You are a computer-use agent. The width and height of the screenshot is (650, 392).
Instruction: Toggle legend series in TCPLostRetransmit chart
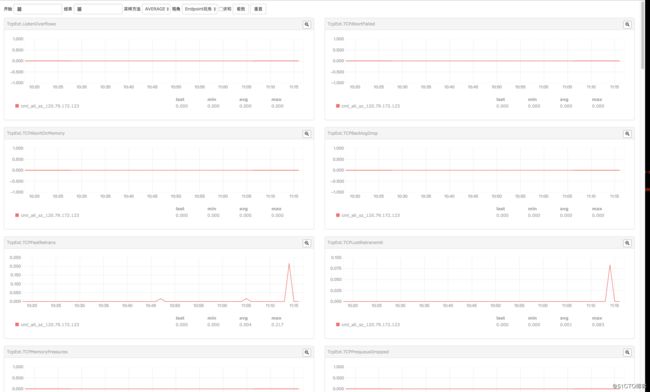[x=368, y=324]
